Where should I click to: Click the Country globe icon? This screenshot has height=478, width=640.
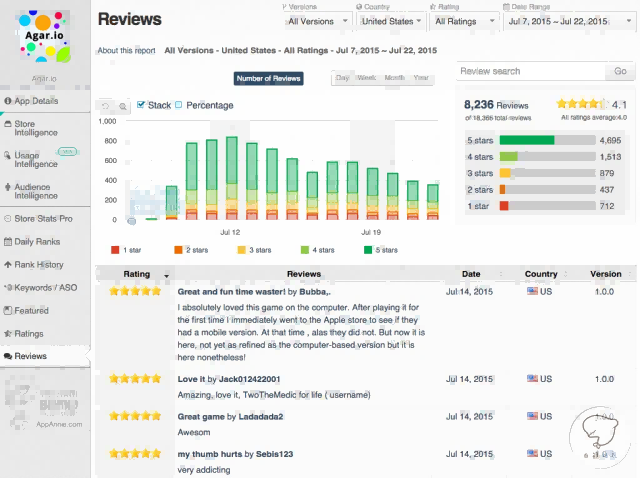[x=359, y=7]
